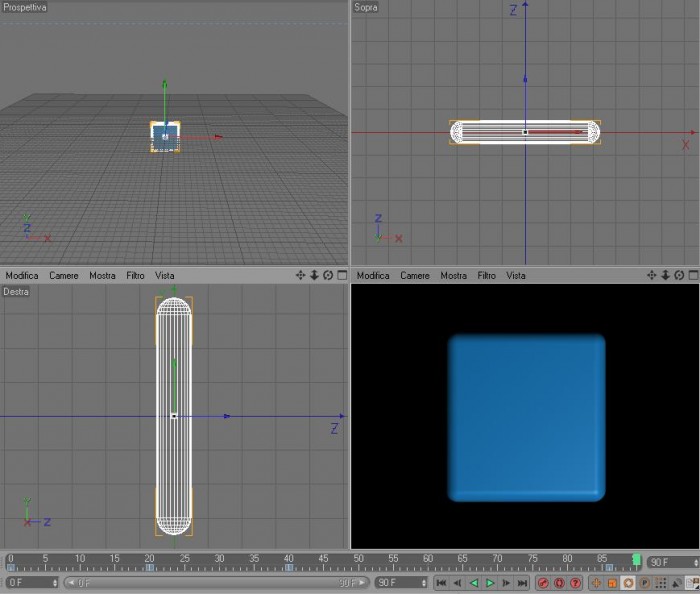Open Vista menu of the render viewport
Viewport: 700px width, 594px height.
coord(516,275)
